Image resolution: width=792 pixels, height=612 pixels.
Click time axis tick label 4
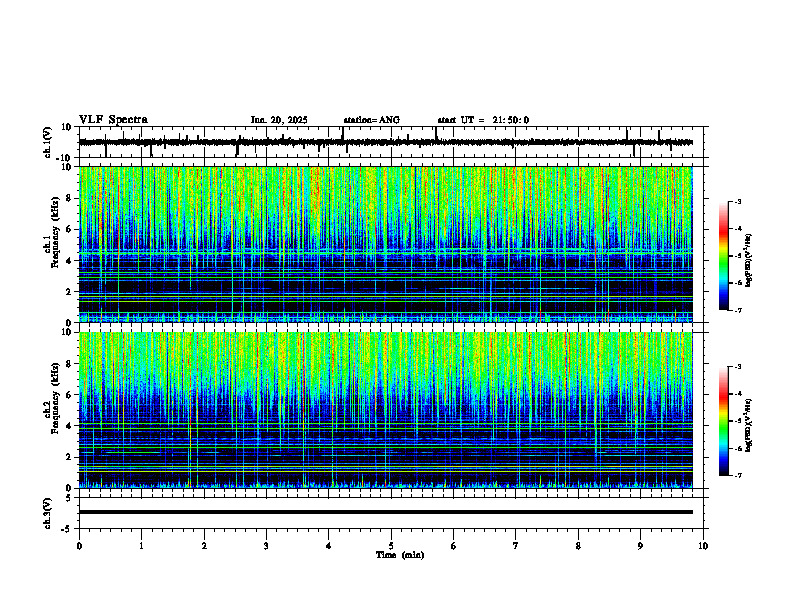[x=329, y=546]
